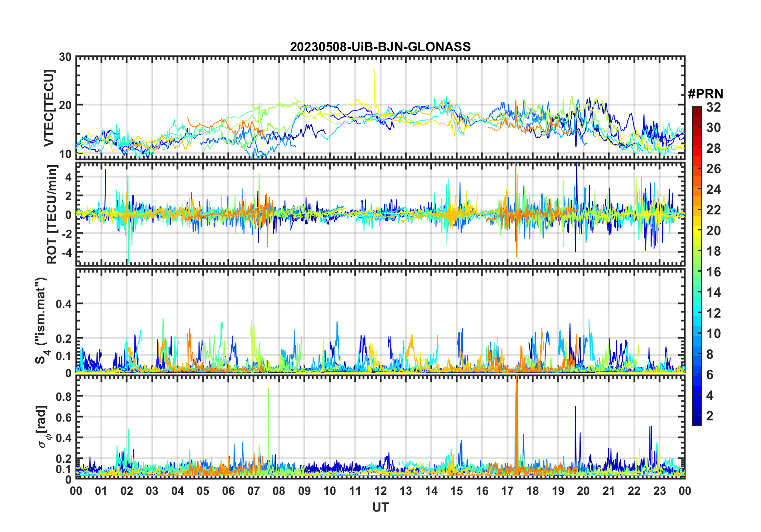
Task: Click the 17 hour tick on the UT axis
Action: point(507,491)
